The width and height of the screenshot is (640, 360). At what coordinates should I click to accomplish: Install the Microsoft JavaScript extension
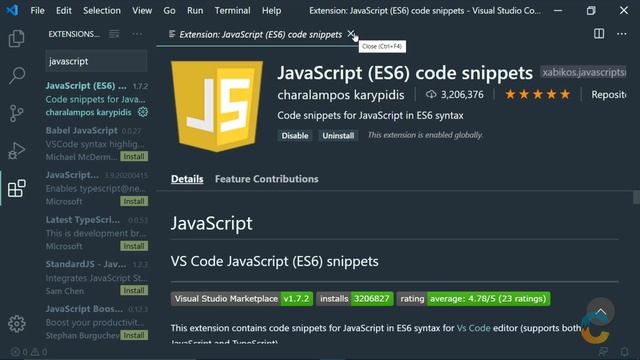[134, 201]
